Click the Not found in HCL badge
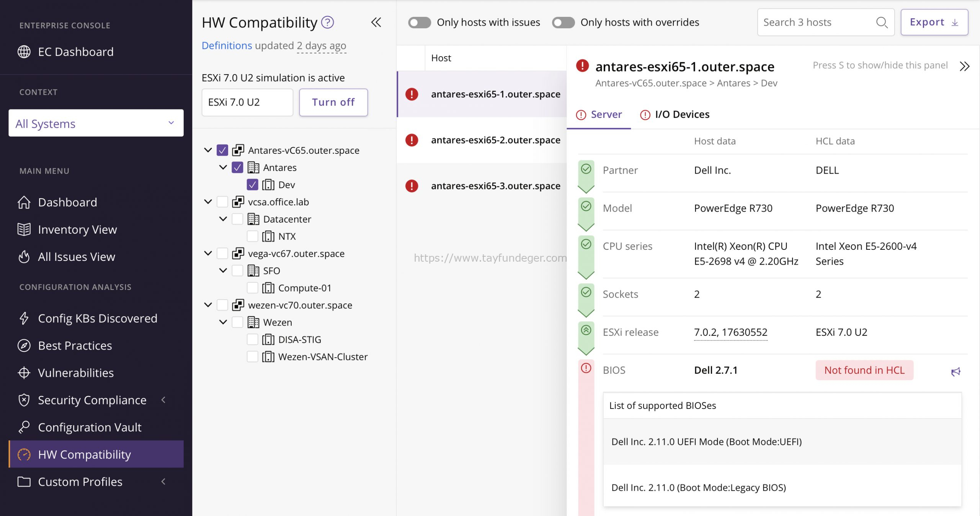 pyautogui.click(x=864, y=370)
